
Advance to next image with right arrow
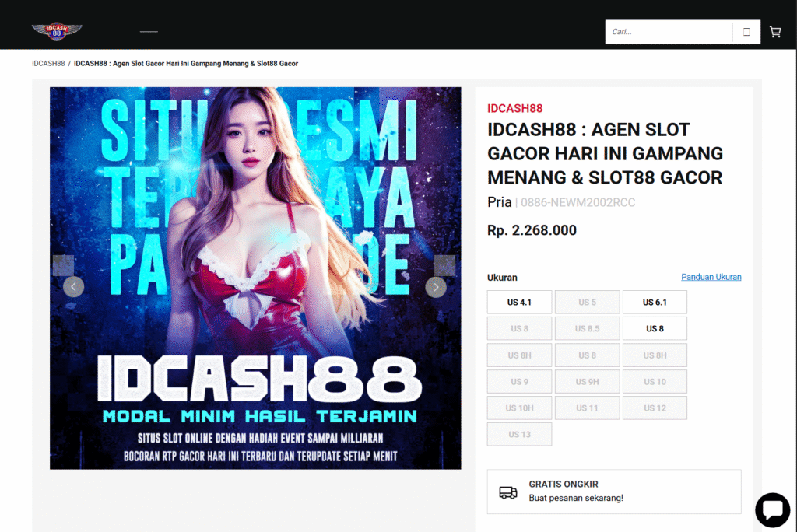click(436, 287)
